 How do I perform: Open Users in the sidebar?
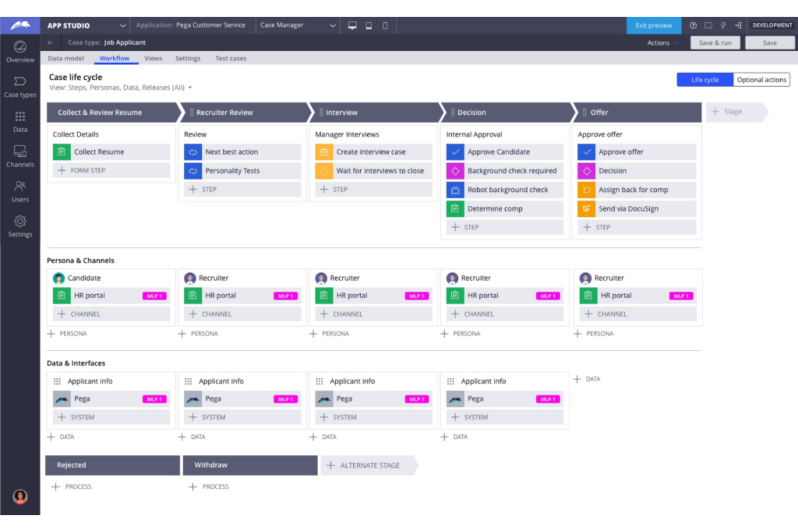pos(20,192)
